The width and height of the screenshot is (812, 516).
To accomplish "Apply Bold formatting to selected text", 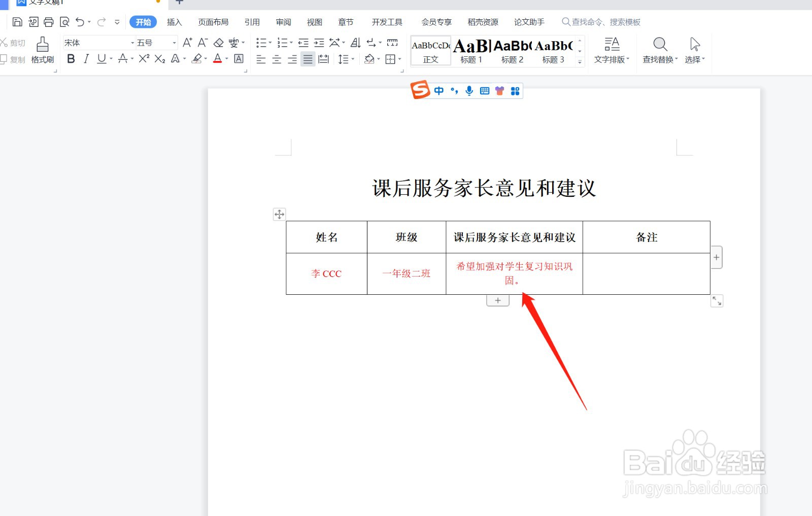I will 71,59.
